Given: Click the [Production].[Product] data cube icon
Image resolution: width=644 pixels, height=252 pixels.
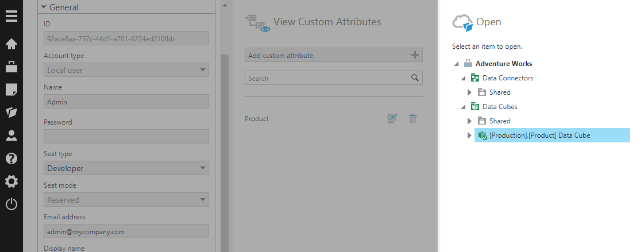Looking at the screenshot, I should 483,135.
